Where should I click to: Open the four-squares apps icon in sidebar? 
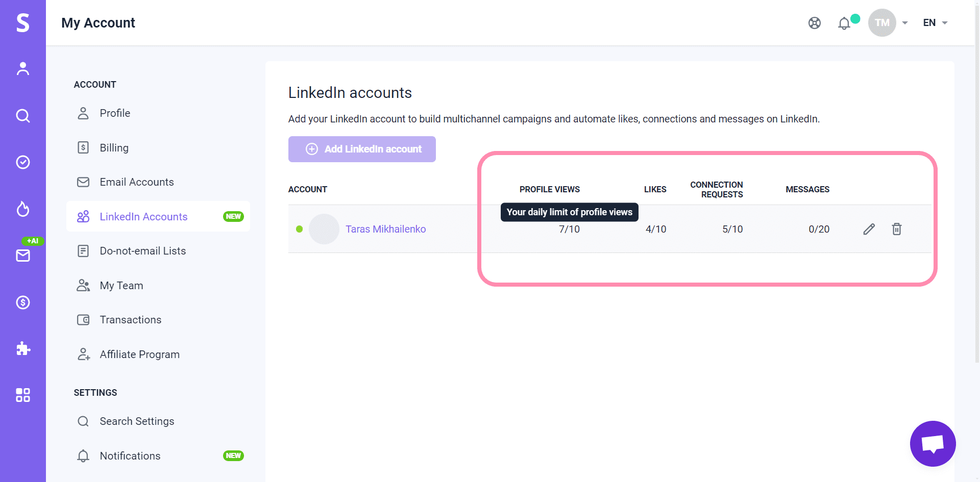pyautogui.click(x=23, y=395)
